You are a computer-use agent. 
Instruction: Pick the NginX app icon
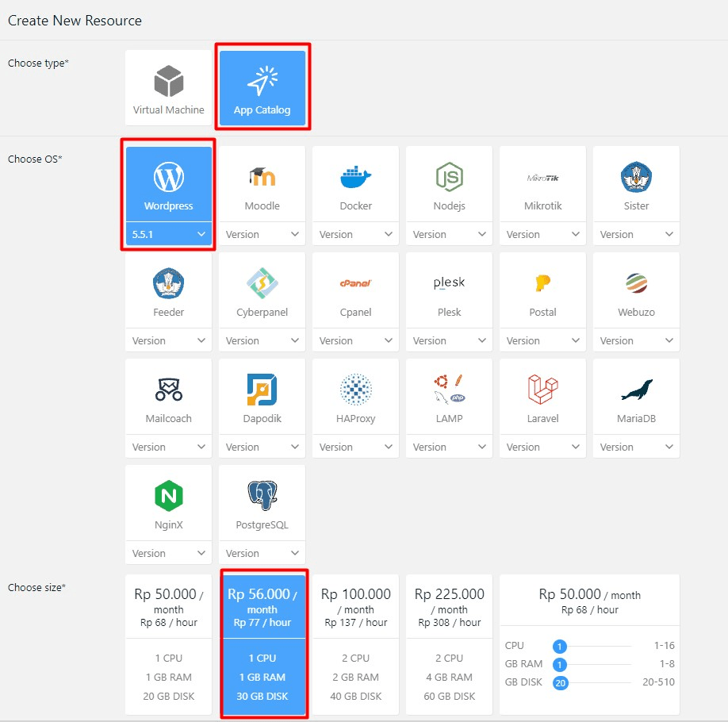(x=168, y=496)
